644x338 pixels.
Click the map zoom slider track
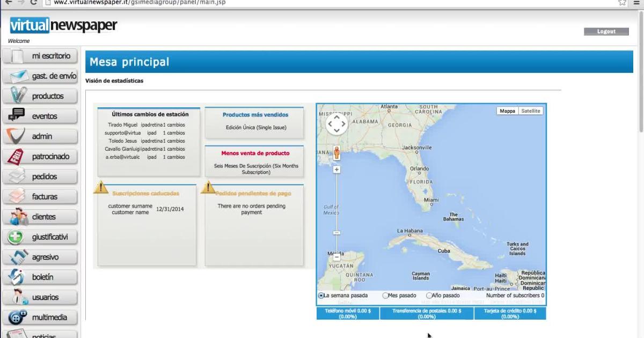click(x=336, y=204)
